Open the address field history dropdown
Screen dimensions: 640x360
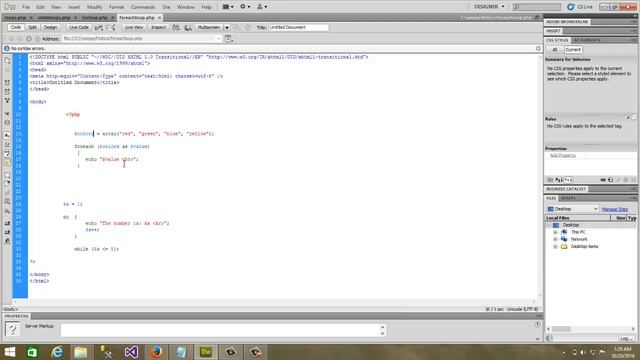pos(218,38)
